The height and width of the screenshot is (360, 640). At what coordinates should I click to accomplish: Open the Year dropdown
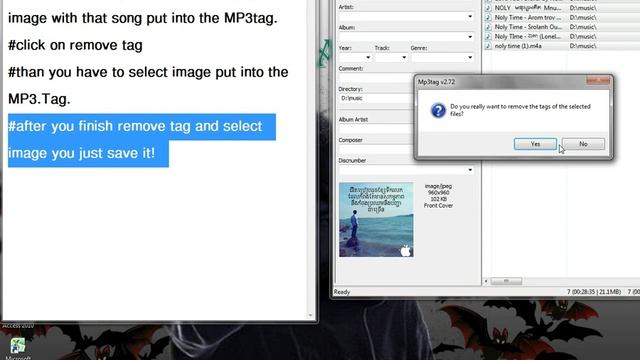368,58
